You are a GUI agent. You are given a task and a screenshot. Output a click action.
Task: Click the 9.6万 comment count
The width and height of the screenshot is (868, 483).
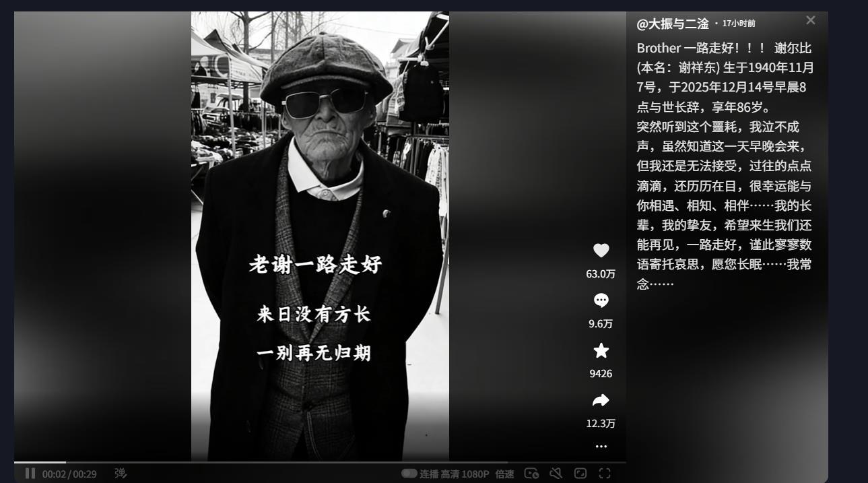601,323
